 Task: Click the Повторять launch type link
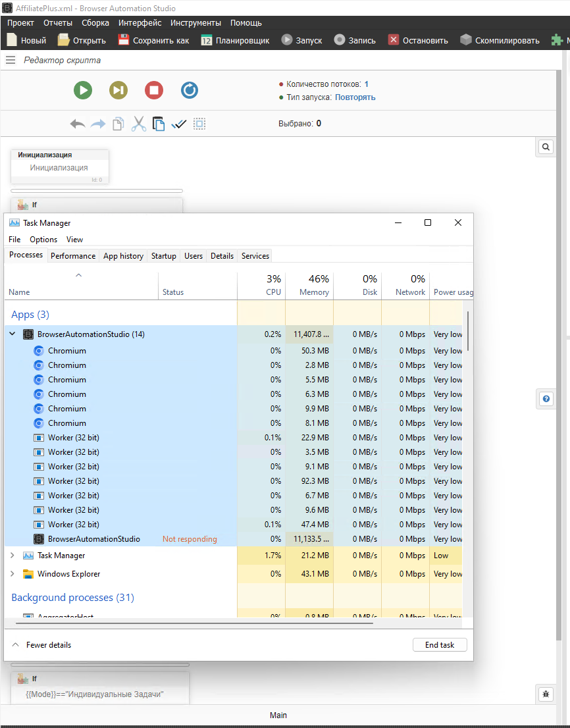[355, 97]
